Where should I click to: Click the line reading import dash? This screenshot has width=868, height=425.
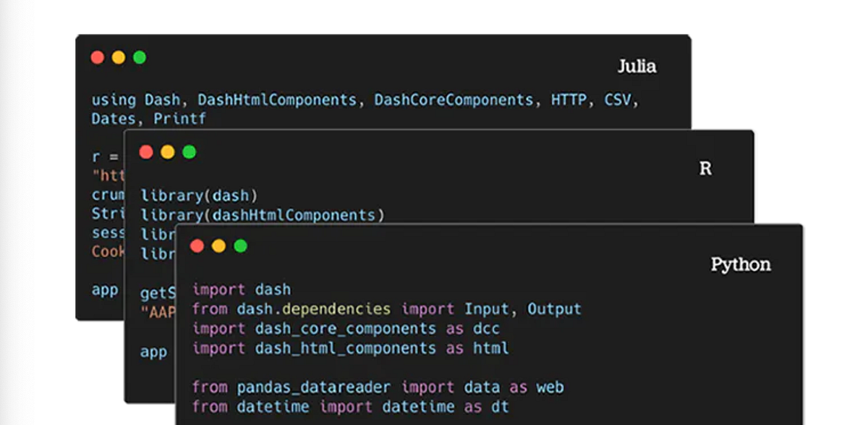(x=242, y=289)
